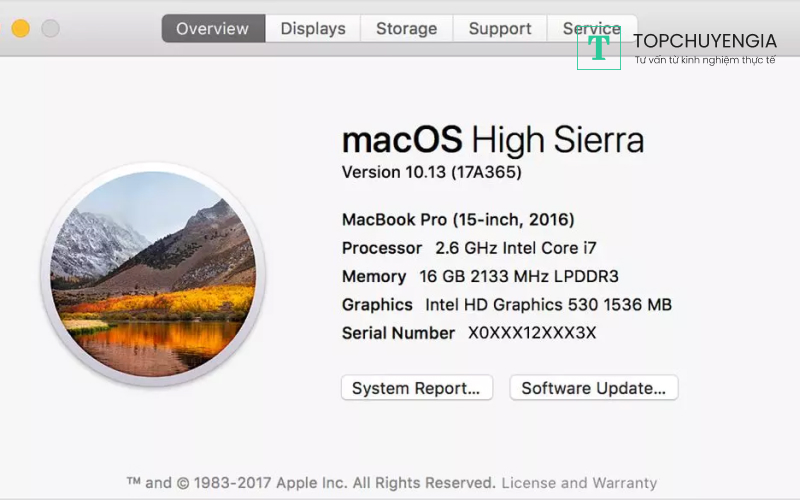Open System Report

click(416, 388)
